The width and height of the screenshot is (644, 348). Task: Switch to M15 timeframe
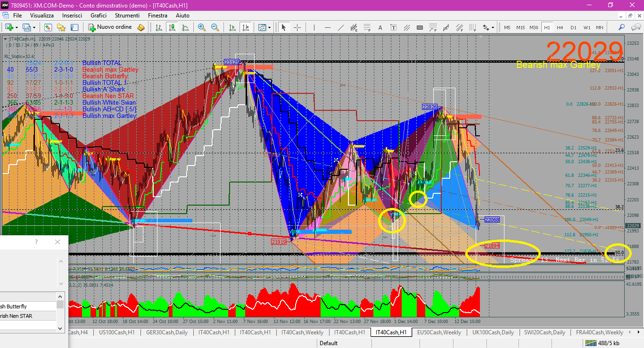tap(520, 27)
